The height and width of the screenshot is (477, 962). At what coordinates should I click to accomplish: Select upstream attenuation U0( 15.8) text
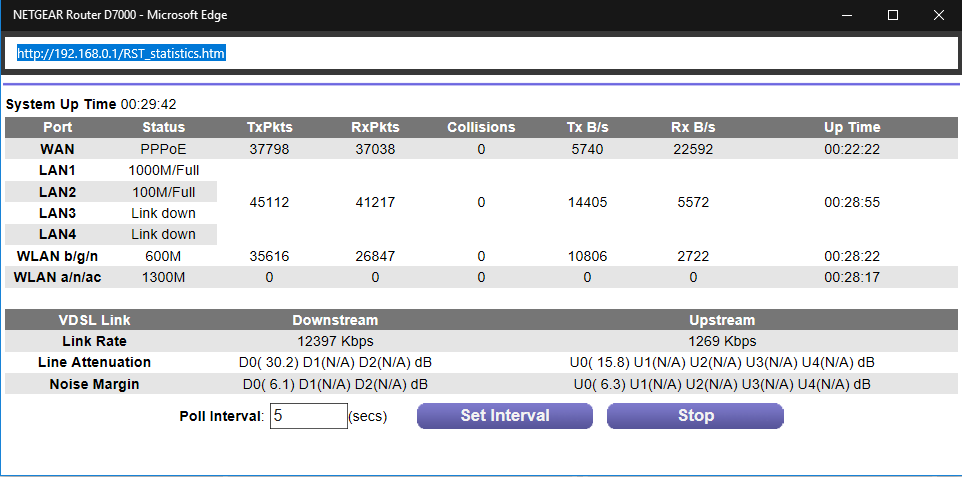click(599, 363)
